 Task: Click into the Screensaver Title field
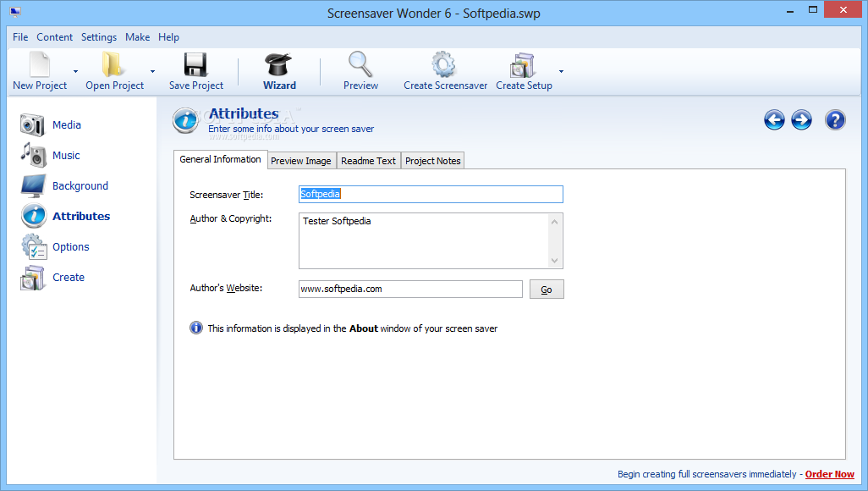(x=431, y=194)
